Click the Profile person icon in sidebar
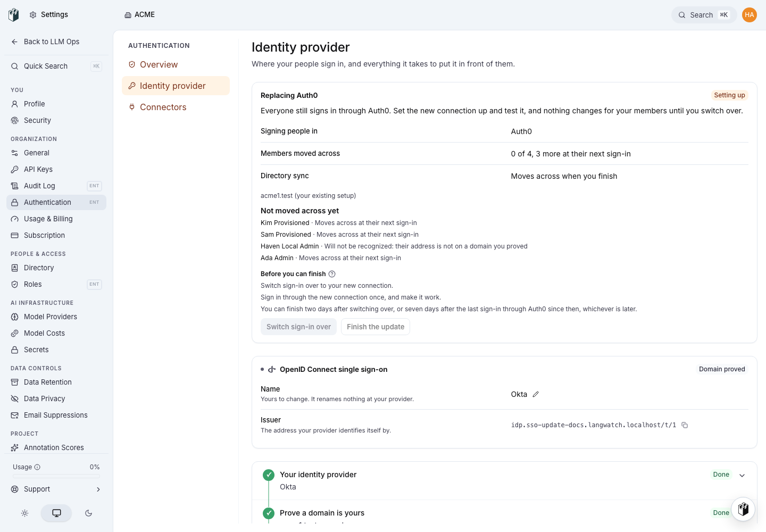Image resolution: width=766 pixels, height=532 pixels. pos(15,104)
